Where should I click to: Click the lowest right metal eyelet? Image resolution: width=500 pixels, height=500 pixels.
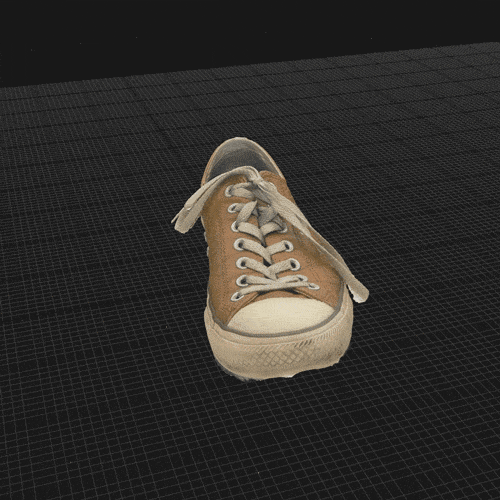coord(313,286)
